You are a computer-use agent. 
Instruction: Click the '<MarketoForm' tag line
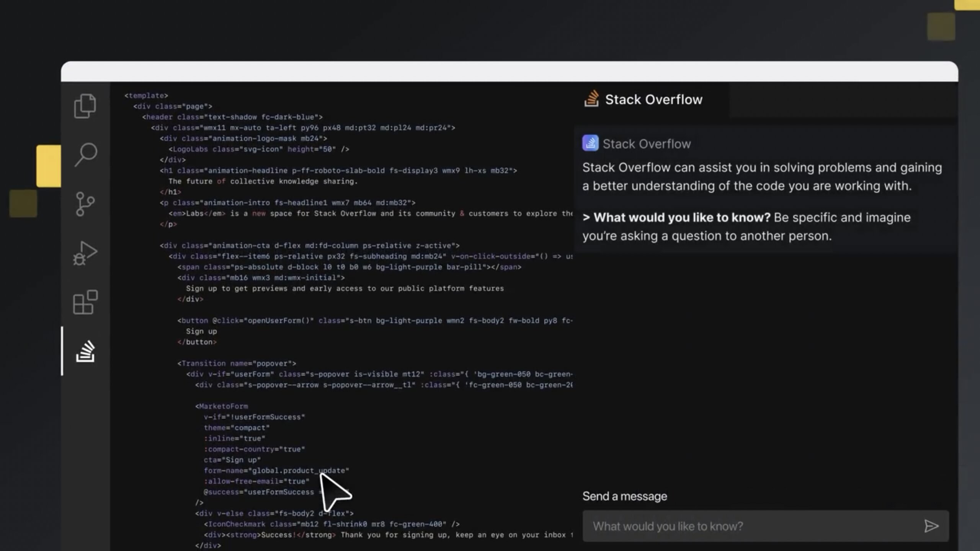222,406
